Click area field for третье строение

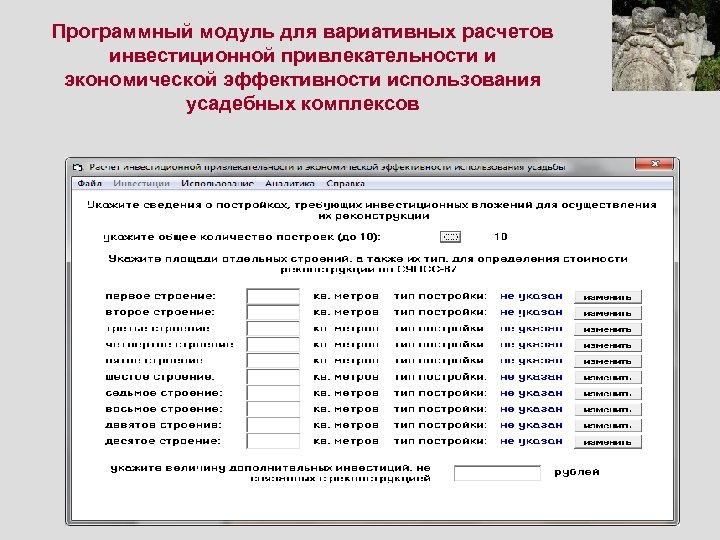[273, 328]
